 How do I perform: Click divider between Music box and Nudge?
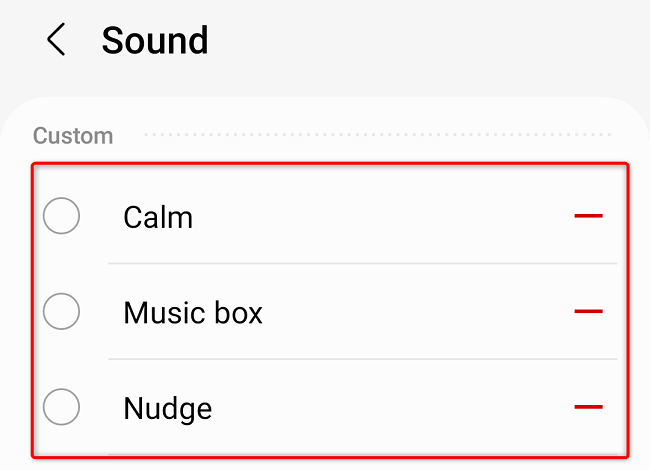(x=360, y=359)
